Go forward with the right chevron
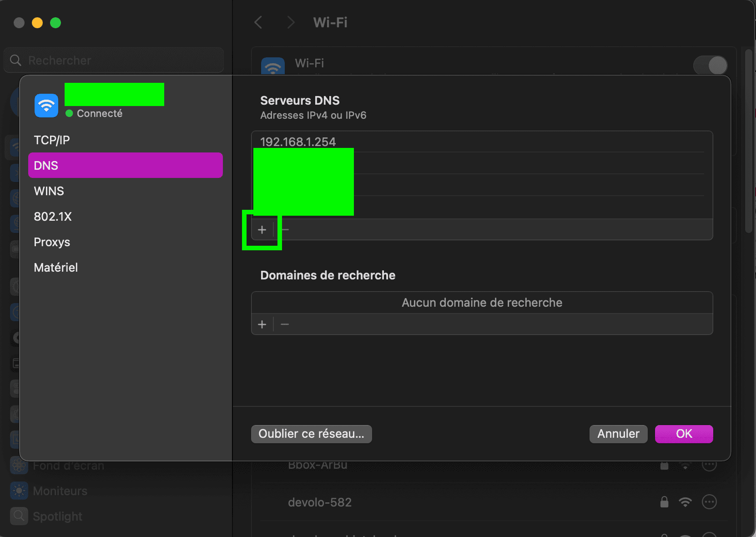This screenshot has width=756, height=537. tap(291, 22)
